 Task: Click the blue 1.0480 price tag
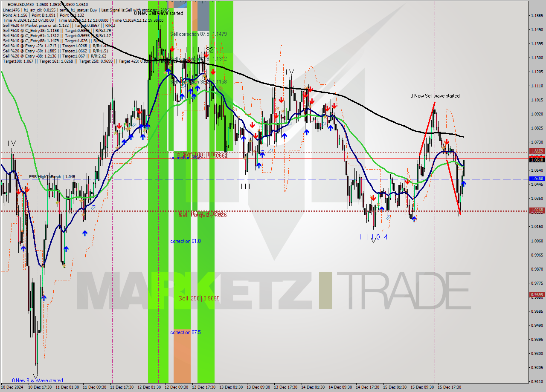click(537, 179)
